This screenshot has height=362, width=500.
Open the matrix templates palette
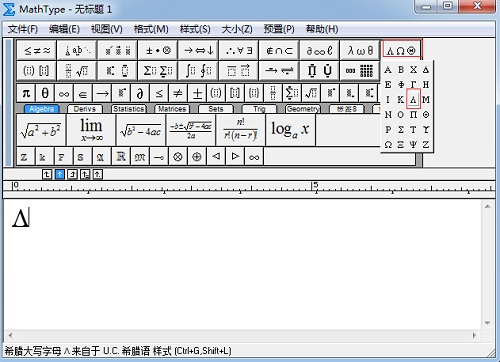click(x=360, y=71)
